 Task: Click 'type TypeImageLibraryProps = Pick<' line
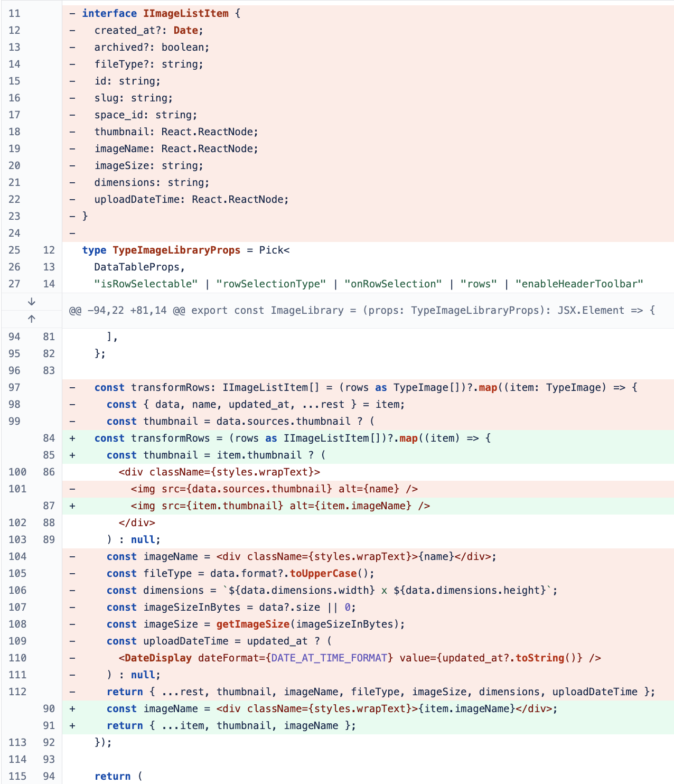point(368,250)
